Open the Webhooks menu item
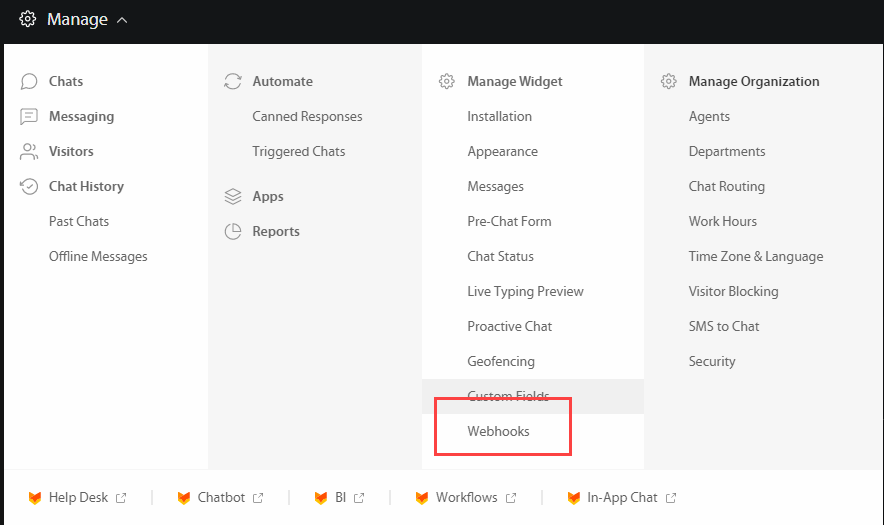 (x=498, y=432)
